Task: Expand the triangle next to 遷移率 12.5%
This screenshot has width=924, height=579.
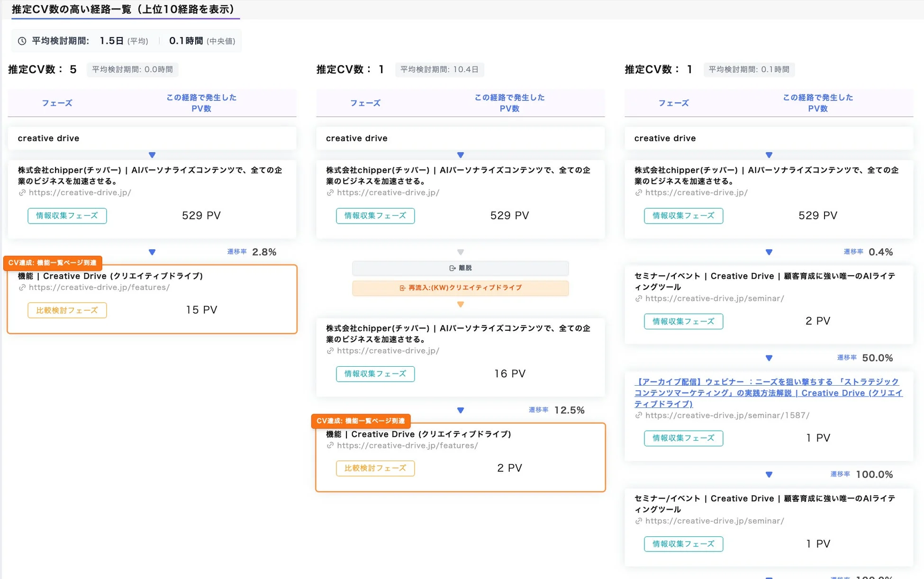Action: pos(460,410)
